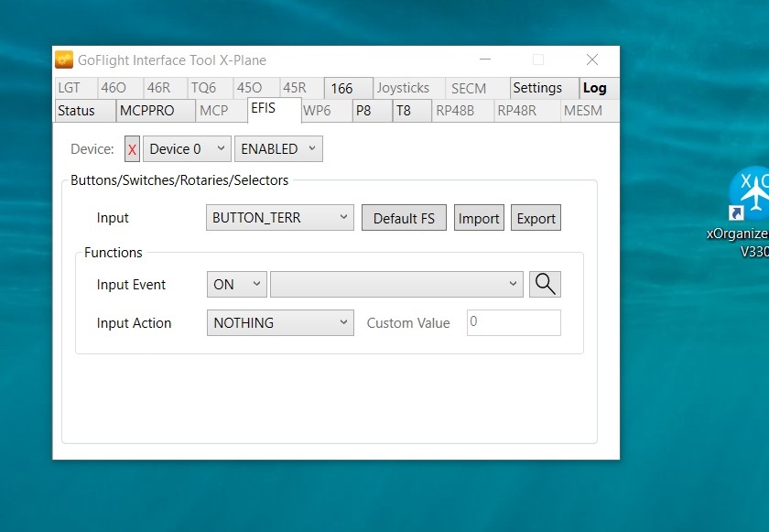This screenshot has width=769, height=532.
Task: Click the Custom Value input field
Action: [514, 322]
